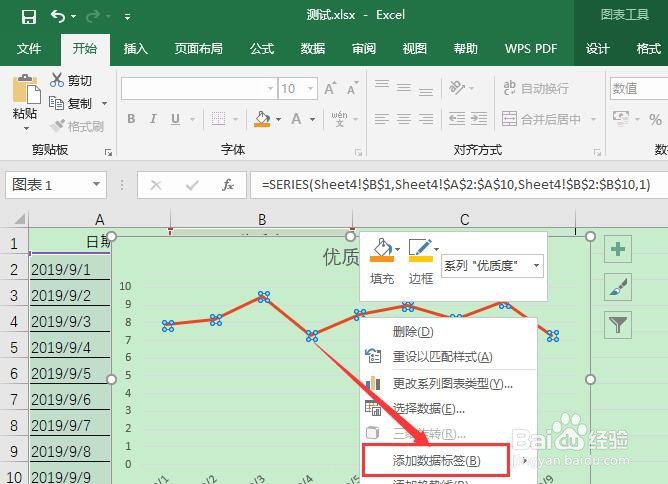
Task: Open the chart tools 设计 tab
Action: coord(597,49)
